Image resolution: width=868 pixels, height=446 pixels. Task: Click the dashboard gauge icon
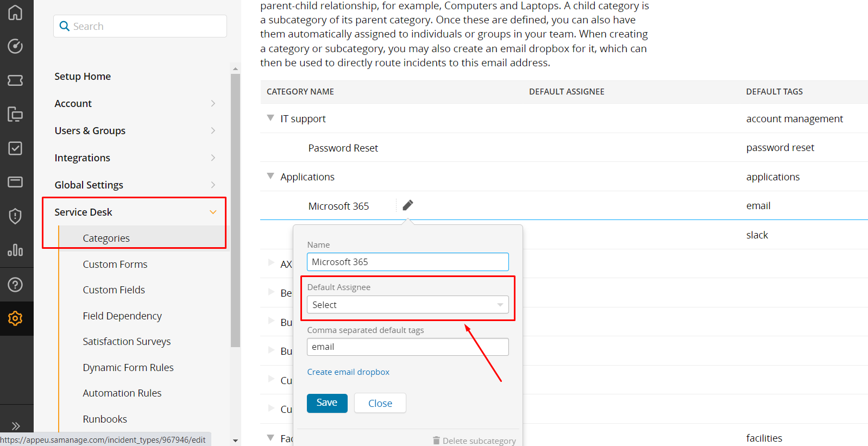coord(15,46)
